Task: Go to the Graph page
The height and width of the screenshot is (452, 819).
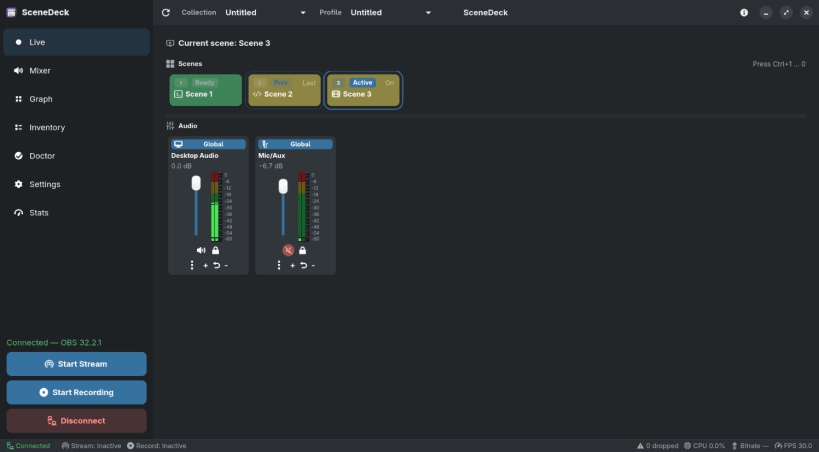Action: click(76, 99)
